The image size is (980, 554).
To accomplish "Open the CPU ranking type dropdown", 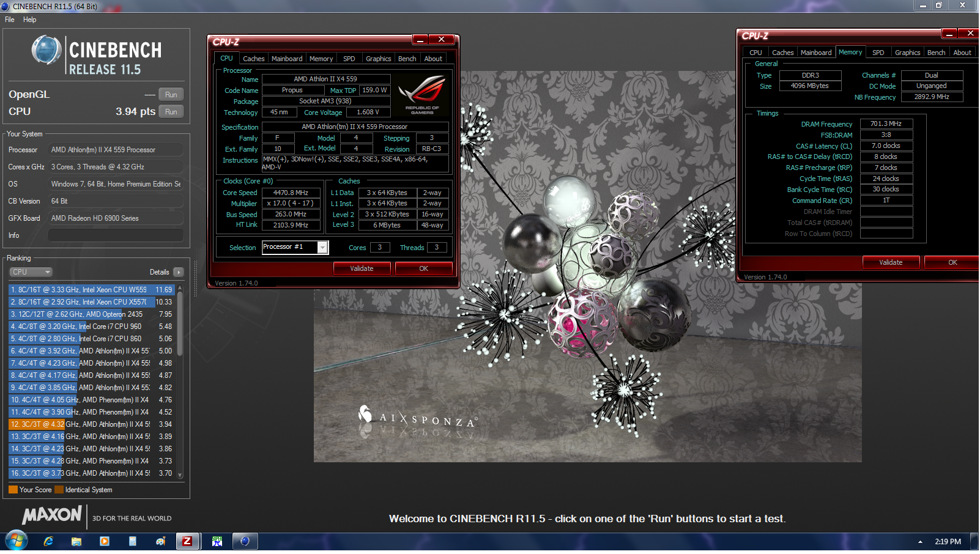I will [31, 272].
